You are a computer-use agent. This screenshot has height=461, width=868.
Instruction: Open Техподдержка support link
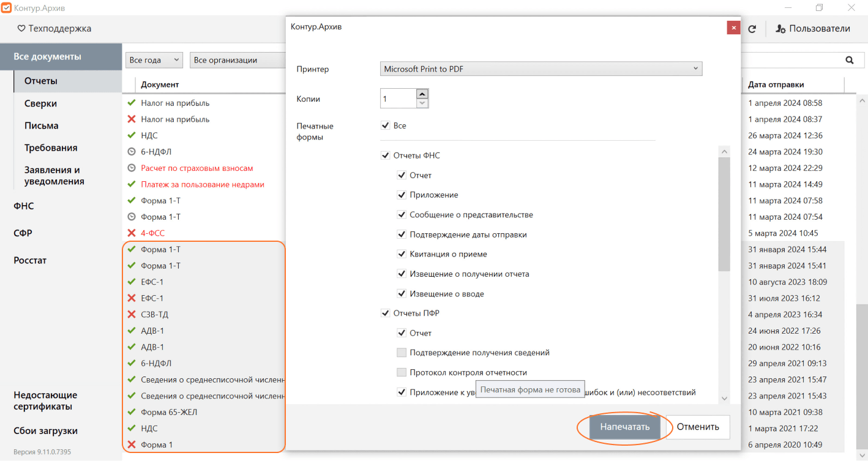click(x=54, y=28)
